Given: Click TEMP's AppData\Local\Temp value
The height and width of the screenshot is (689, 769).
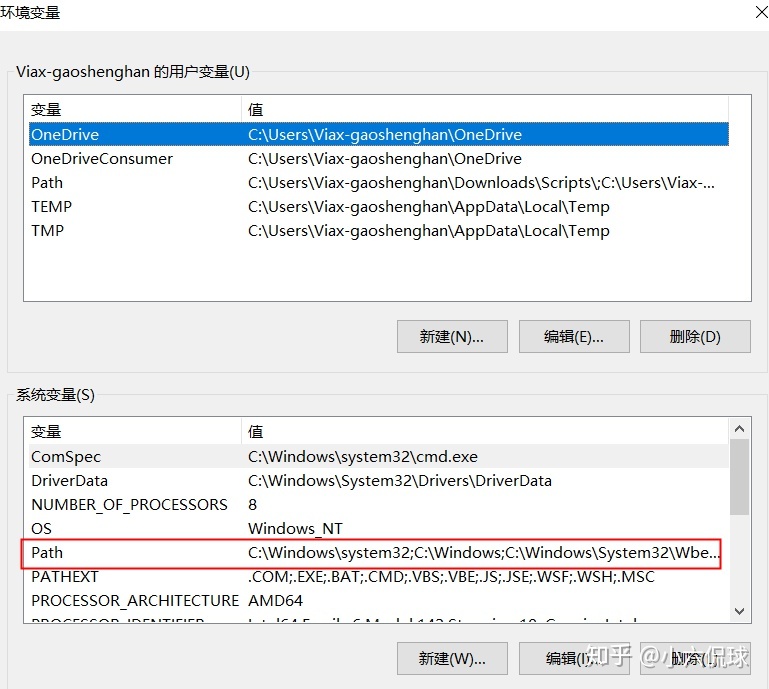Looking at the screenshot, I should coord(429,207).
